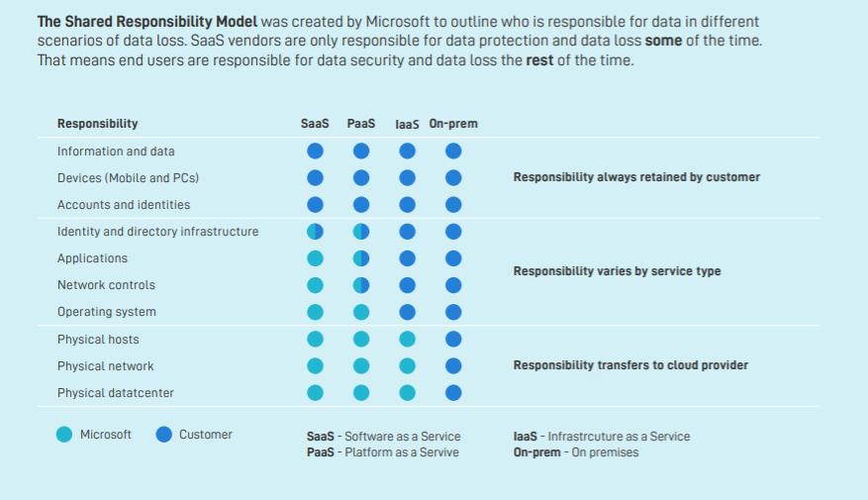Click the 'Responsibility always retained by customer' label

(636, 177)
